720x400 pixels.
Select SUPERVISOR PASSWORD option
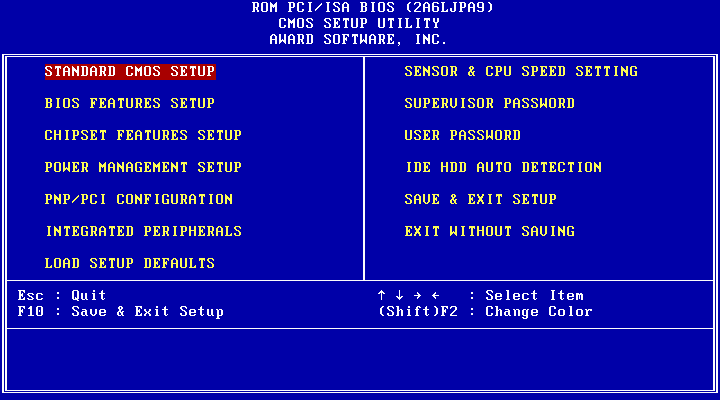[x=489, y=103]
